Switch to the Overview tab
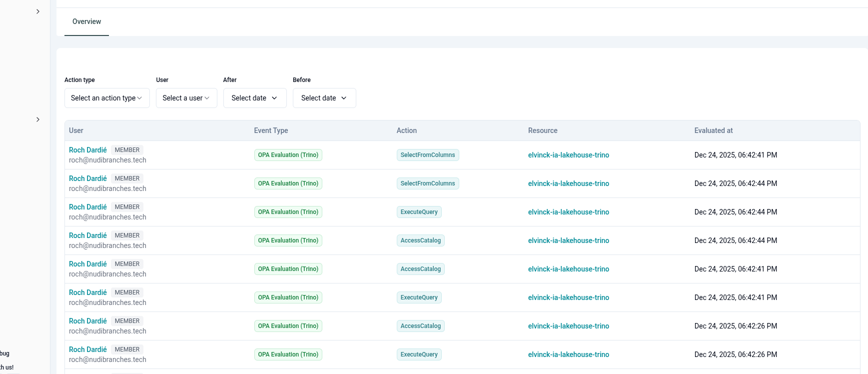 tap(86, 21)
